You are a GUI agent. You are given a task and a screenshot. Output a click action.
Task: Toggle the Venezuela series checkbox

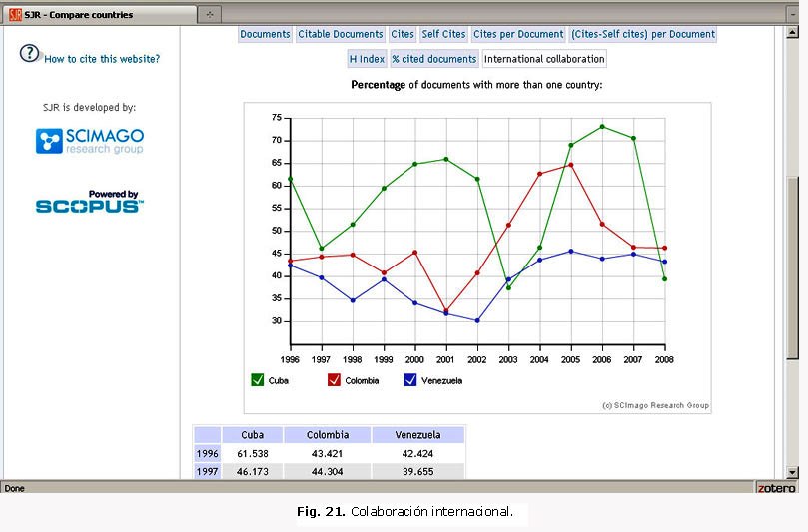(409, 380)
